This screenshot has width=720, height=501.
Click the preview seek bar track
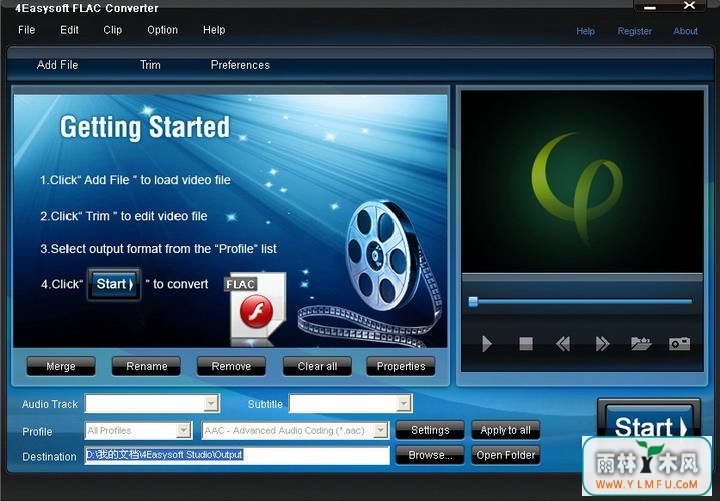coord(581,302)
